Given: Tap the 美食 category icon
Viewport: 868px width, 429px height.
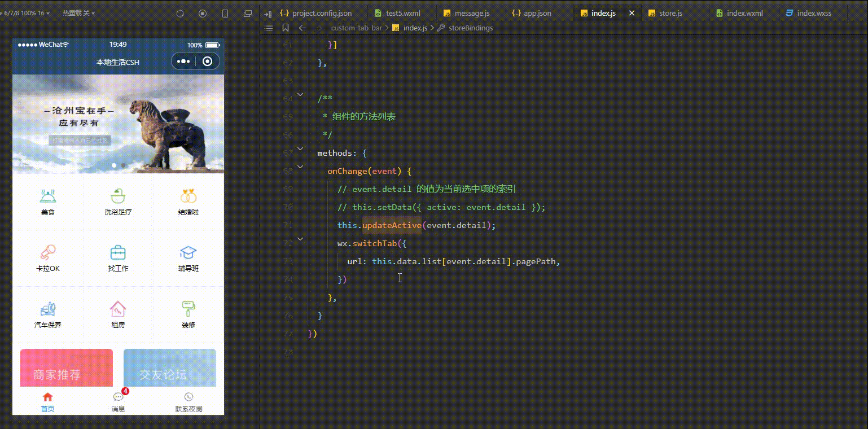Looking at the screenshot, I should [x=48, y=196].
